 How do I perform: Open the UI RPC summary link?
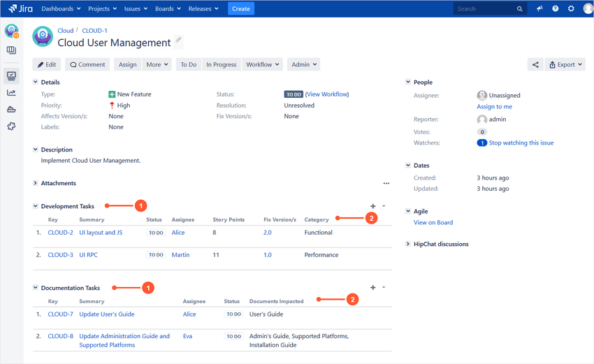point(88,255)
